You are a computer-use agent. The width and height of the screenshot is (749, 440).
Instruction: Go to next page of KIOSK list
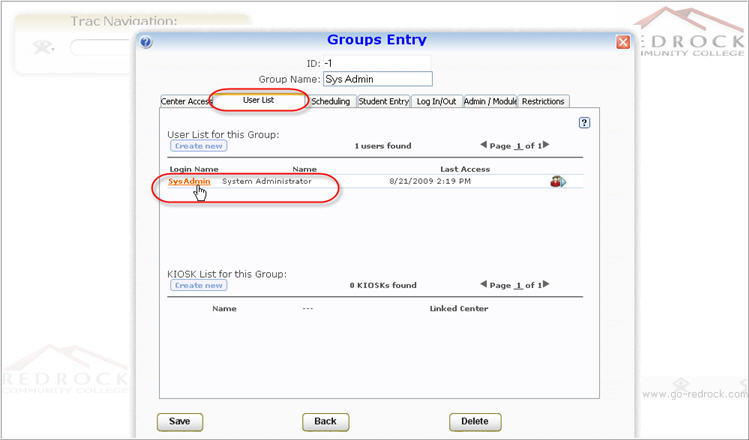coord(547,285)
